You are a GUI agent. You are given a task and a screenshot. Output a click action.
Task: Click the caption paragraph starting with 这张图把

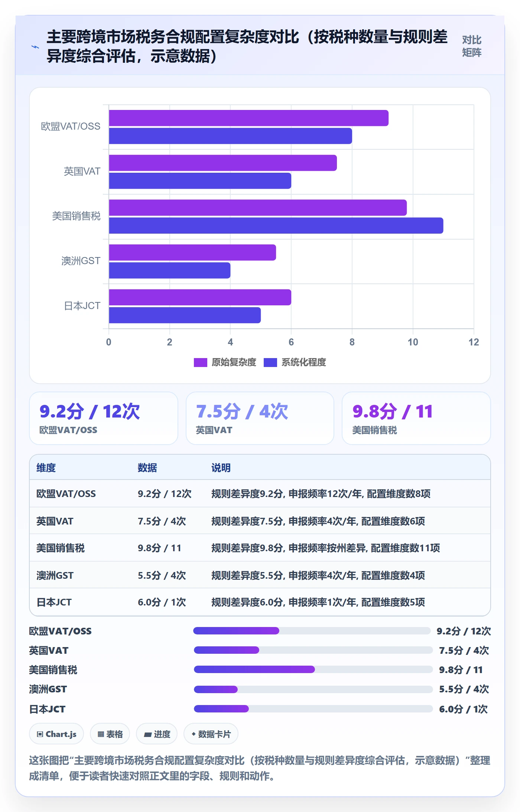[x=260, y=768]
